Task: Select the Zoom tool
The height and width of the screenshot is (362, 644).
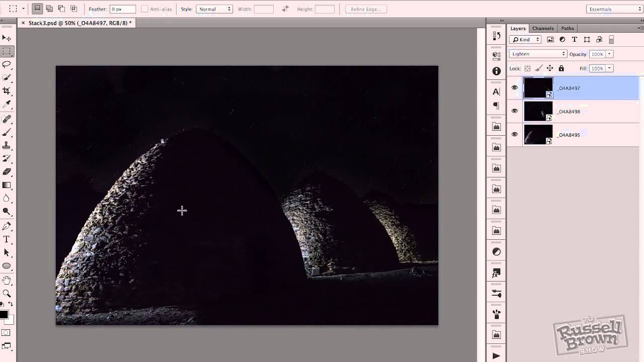Action: click(x=7, y=293)
